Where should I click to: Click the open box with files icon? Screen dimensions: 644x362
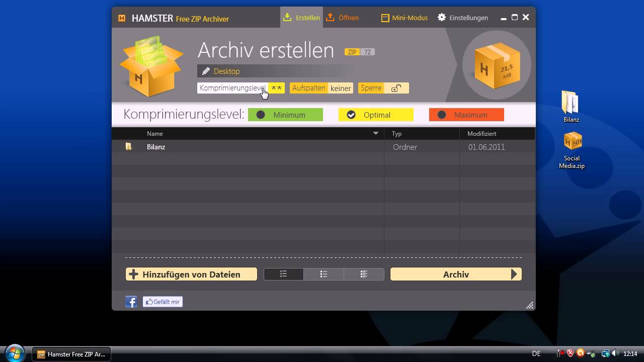150,65
